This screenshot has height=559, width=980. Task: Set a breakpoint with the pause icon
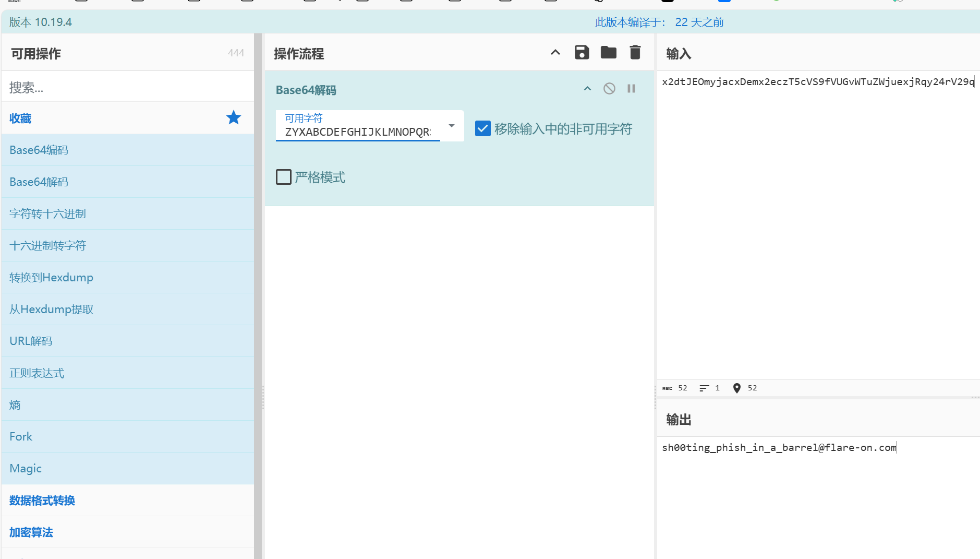[631, 89]
